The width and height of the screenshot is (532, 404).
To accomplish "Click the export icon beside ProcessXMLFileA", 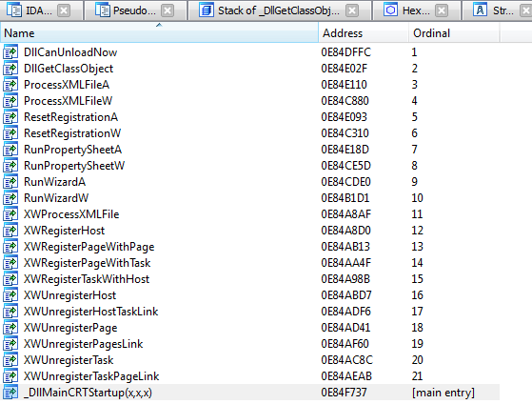I will (10, 85).
